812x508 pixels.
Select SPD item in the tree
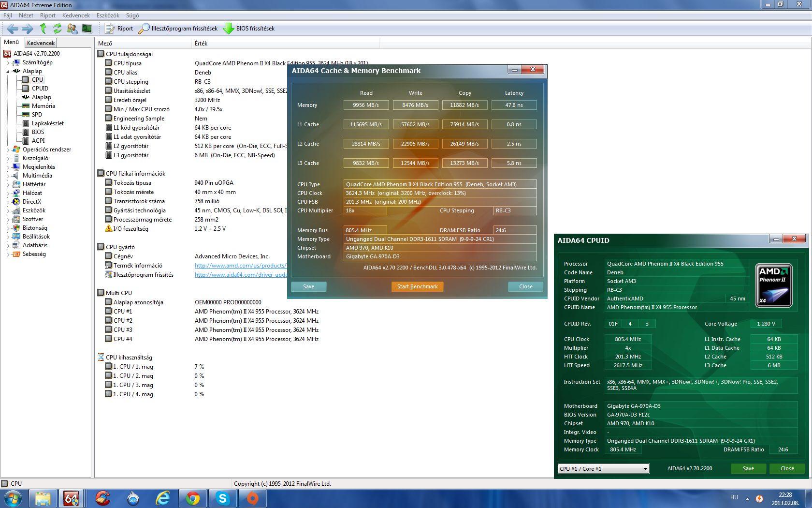37,115
